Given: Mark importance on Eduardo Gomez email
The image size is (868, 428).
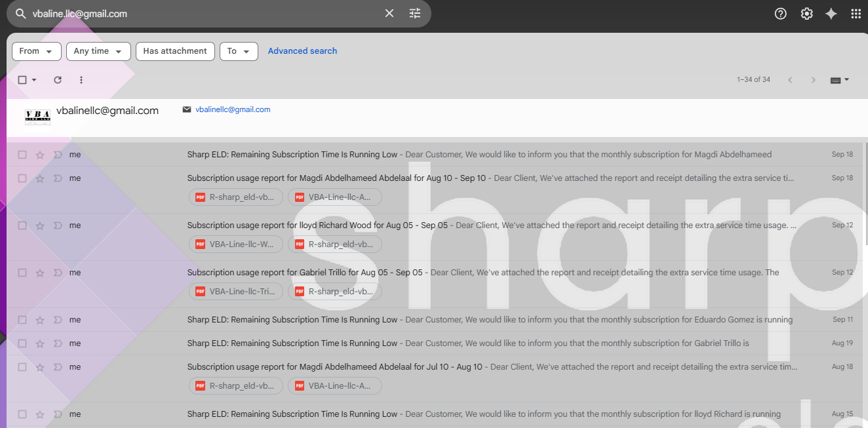Looking at the screenshot, I should tap(58, 320).
